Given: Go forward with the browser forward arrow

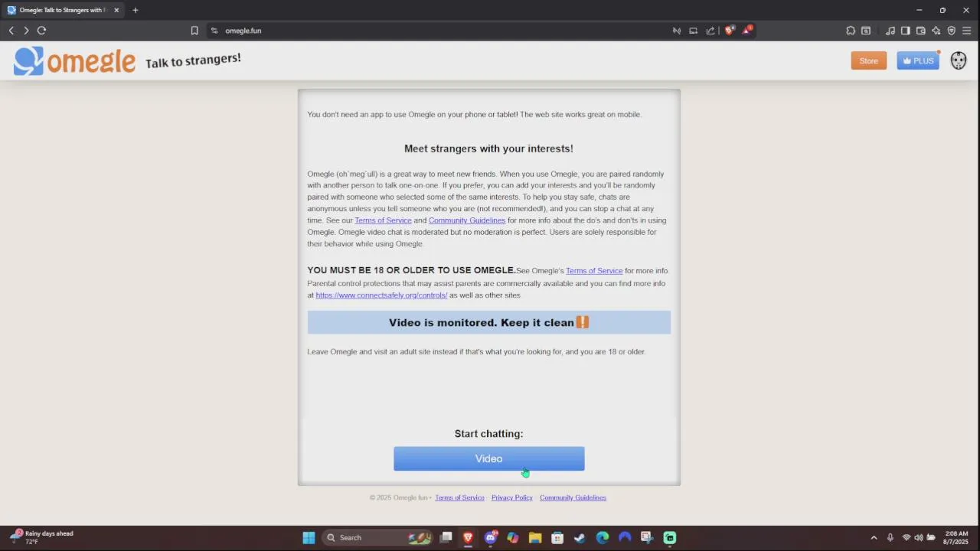Looking at the screenshot, I should (26, 31).
